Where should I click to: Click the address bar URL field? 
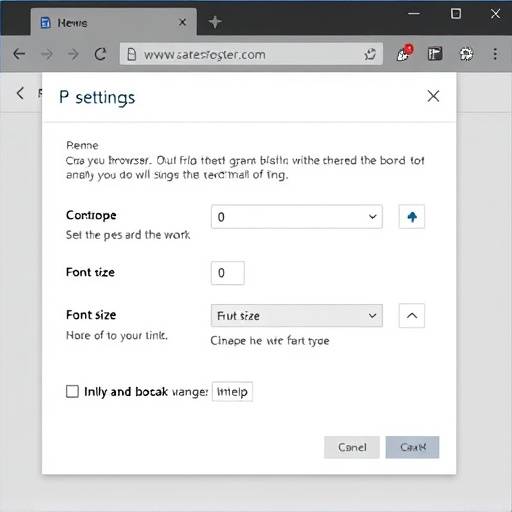251,54
